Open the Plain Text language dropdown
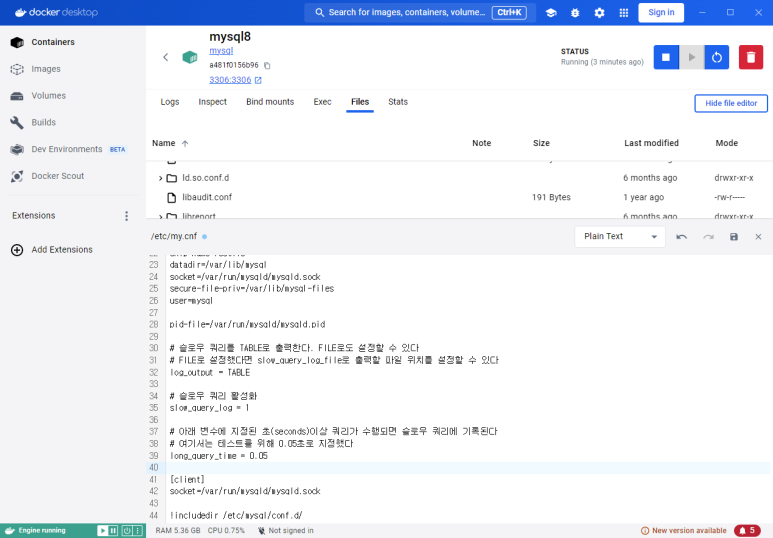 pos(620,236)
